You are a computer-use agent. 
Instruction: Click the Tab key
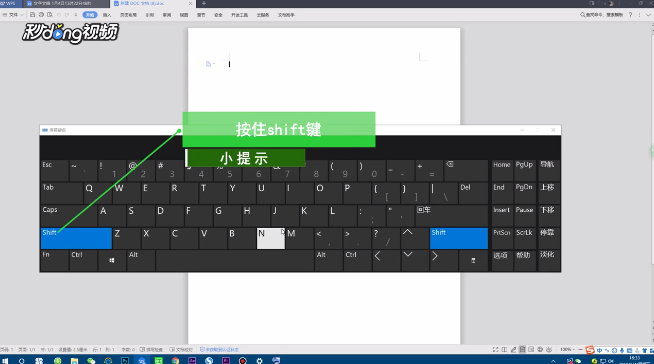pyautogui.click(x=62, y=193)
